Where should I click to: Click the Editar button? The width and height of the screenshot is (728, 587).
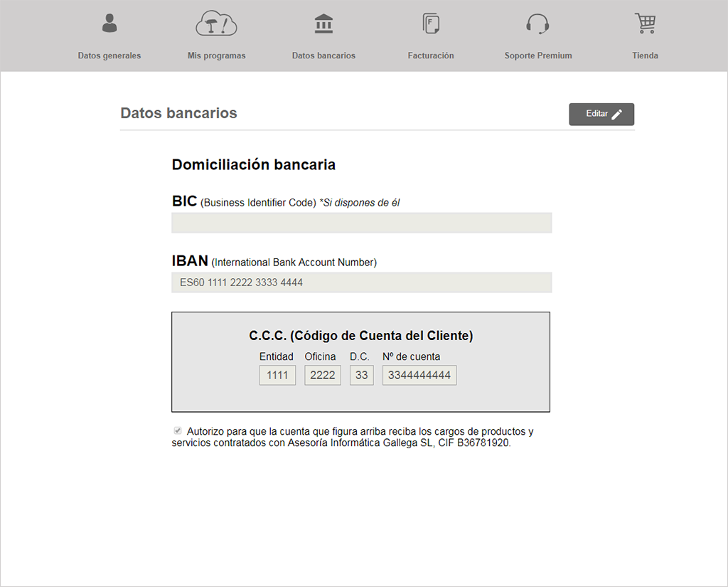pyautogui.click(x=601, y=115)
